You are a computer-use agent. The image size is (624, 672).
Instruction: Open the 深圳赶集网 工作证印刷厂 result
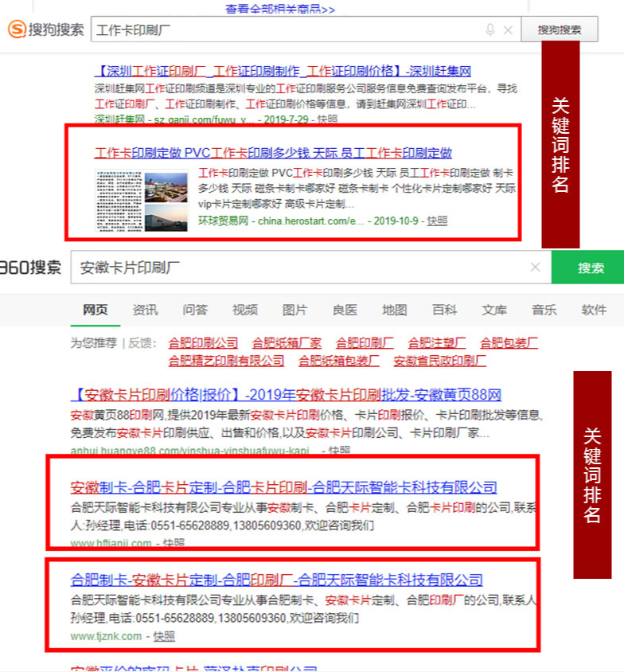283,71
